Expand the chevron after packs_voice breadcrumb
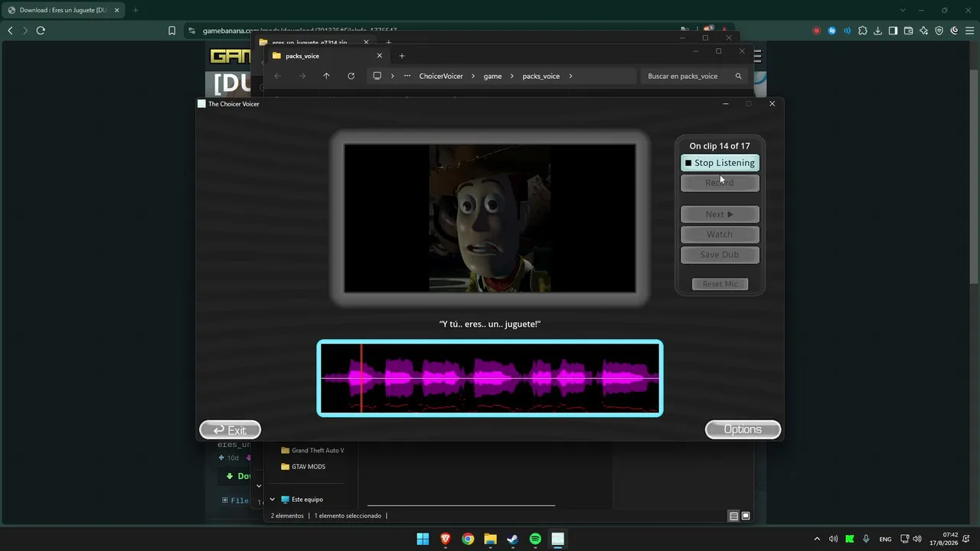The height and width of the screenshot is (551, 980). 570,77
